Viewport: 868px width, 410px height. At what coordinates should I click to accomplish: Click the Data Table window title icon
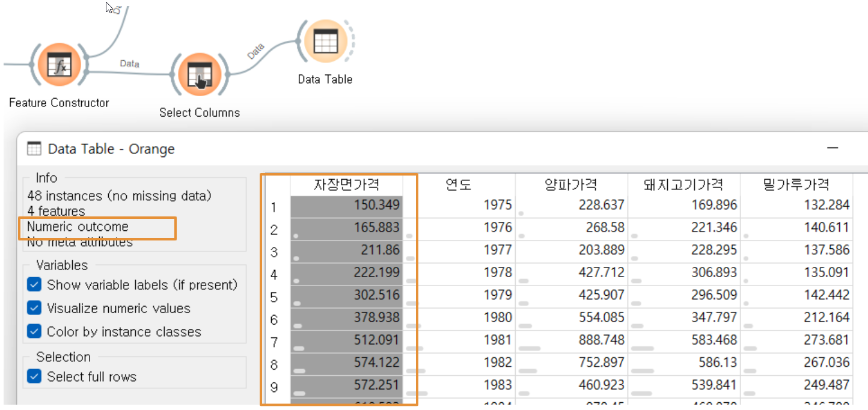(x=35, y=149)
